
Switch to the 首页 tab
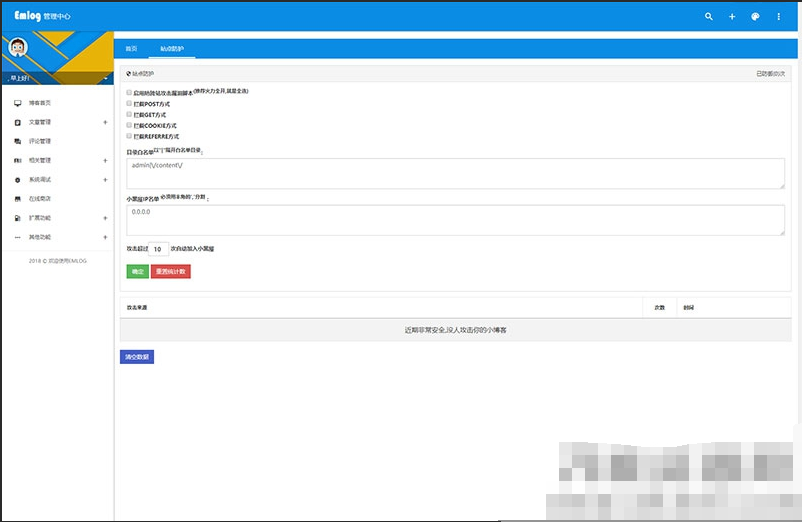[x=131, y=48]
